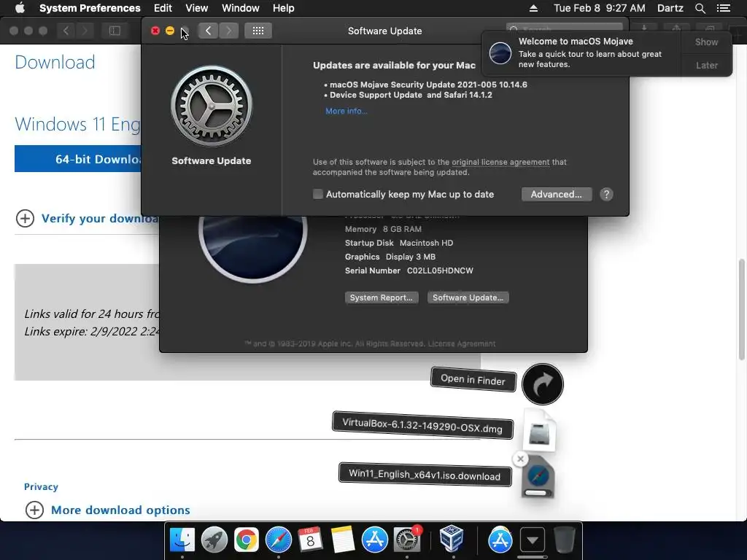Click Open in Finder arrow icon
The width and height of the screenshot is (747, 560).
542,384
